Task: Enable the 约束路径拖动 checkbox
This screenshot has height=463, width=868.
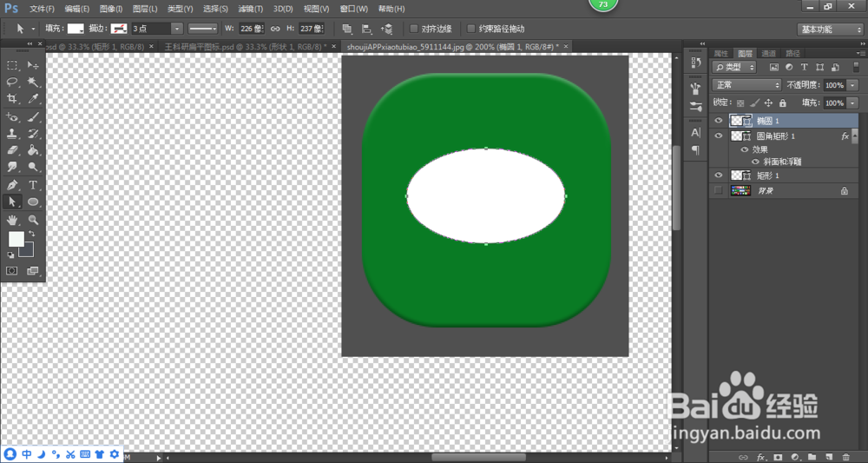Action: pyautogui.click(x=471, y=29)
